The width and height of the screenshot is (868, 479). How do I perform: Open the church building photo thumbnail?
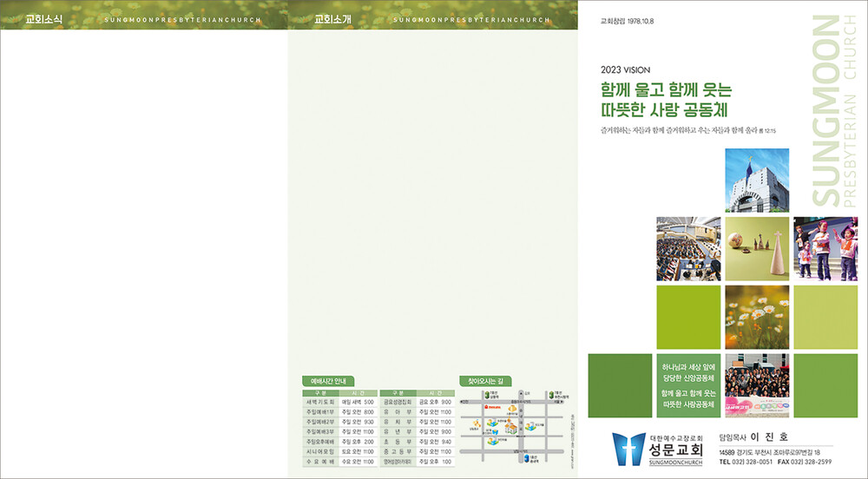click(756, 180)
